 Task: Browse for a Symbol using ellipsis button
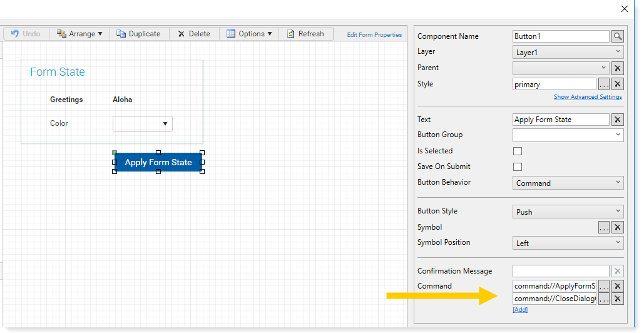click(603, 227)
